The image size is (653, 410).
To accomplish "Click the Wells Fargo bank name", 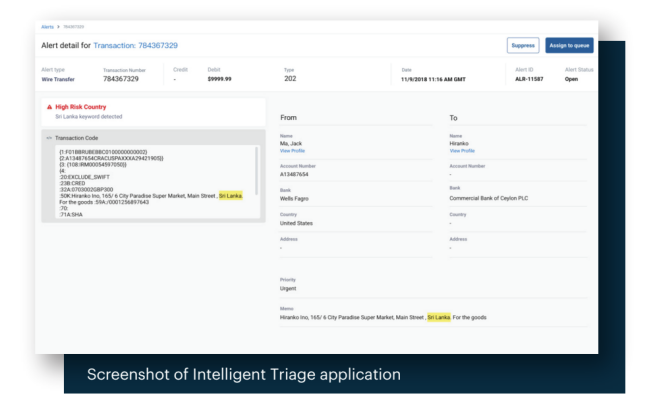I will tap(296, 198).
